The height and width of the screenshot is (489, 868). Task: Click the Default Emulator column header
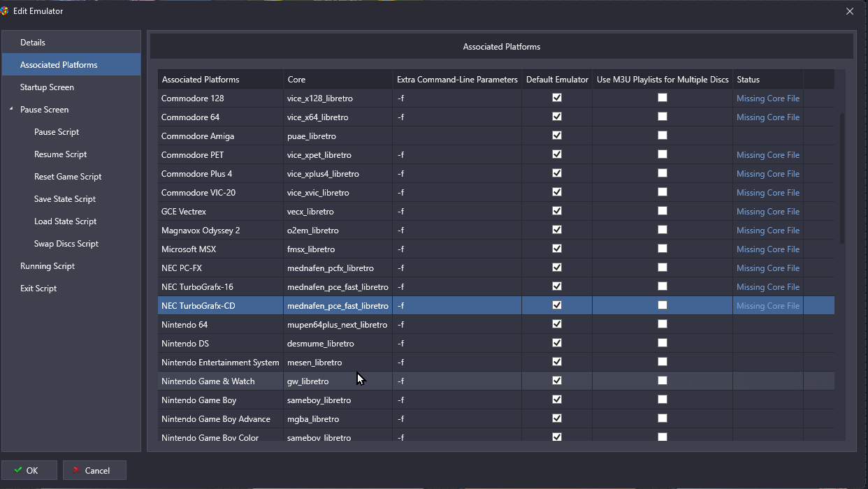coord(557,80)
